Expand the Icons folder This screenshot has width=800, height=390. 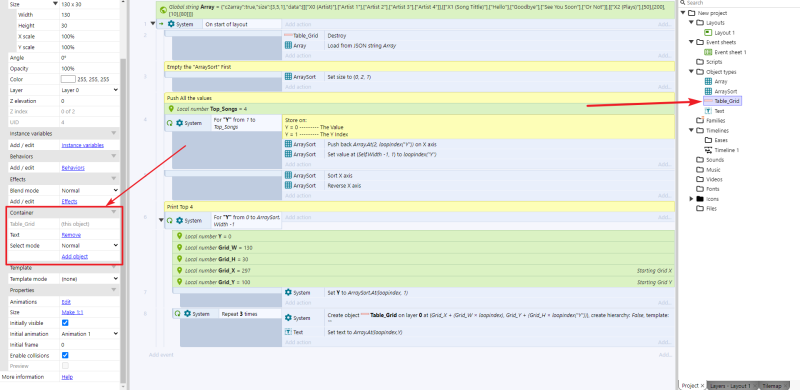coord(691,199)
